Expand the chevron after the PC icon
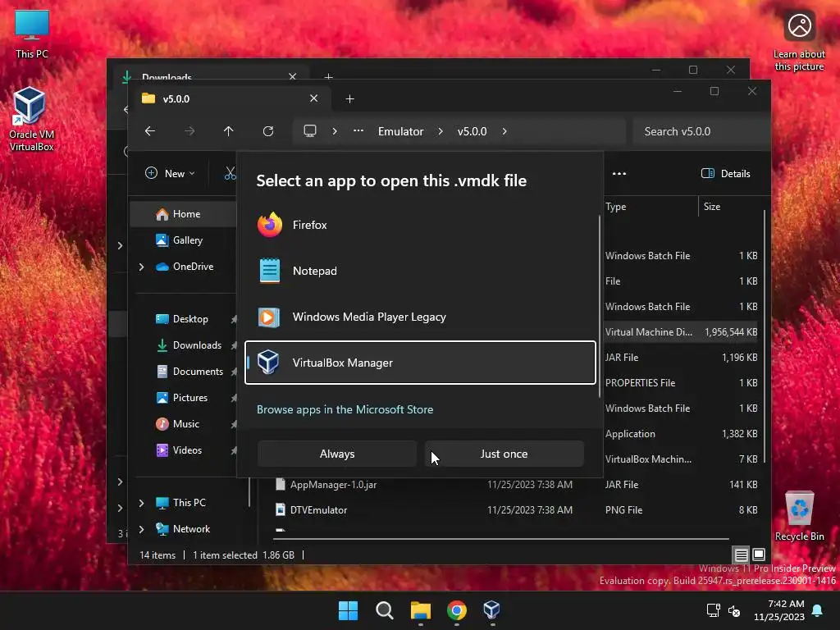840x630 pixels. click(335, 131)
